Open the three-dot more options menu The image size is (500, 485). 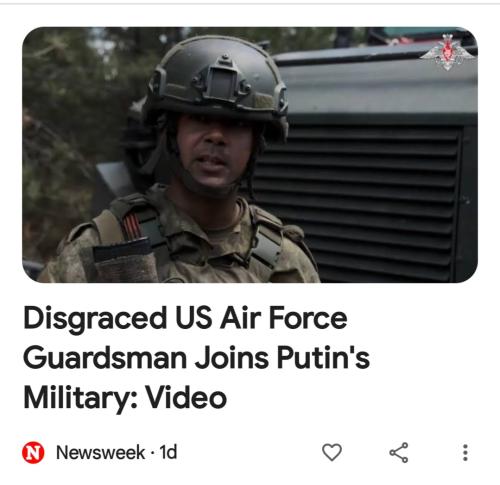pos(465,452)
